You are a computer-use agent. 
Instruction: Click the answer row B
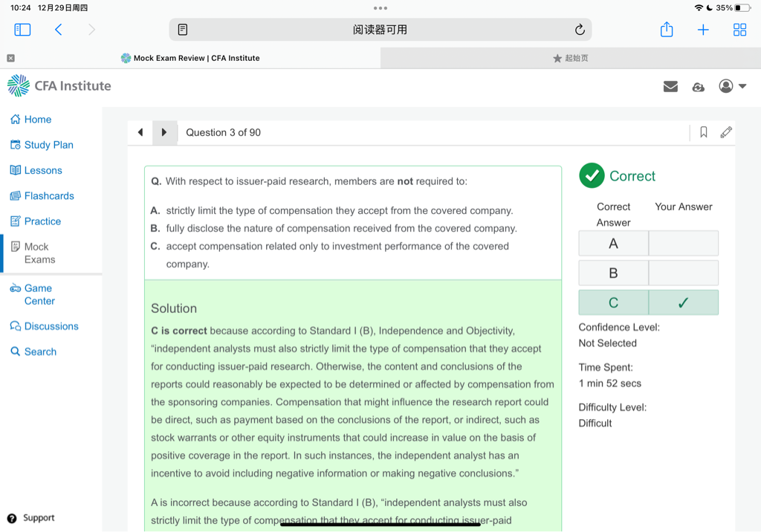(648, 273)
